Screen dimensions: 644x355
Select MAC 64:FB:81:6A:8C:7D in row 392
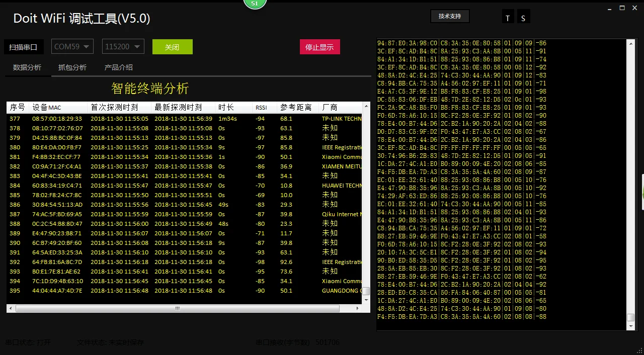(57, 262)
